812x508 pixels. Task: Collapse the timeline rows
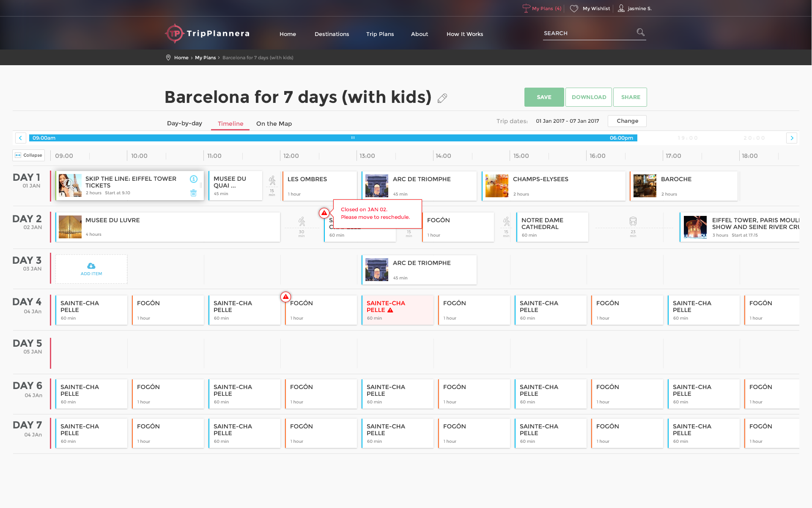point(29,155)
